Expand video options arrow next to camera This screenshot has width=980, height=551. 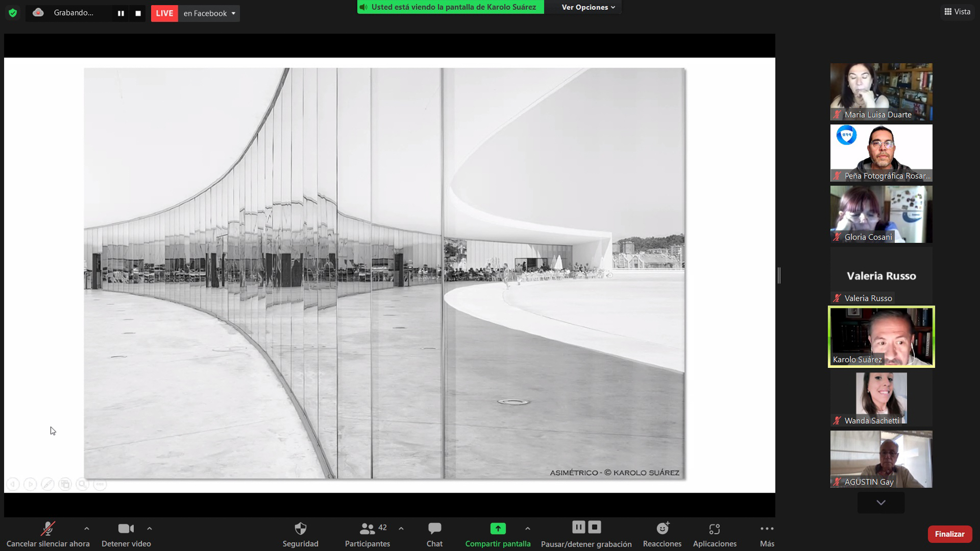[149, 528]
